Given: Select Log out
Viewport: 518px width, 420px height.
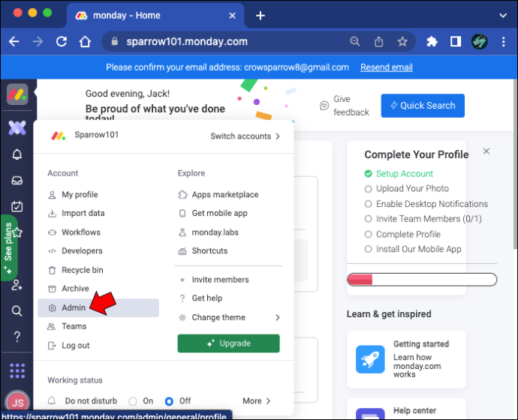Looking at the screenshot, I should 98,346.
